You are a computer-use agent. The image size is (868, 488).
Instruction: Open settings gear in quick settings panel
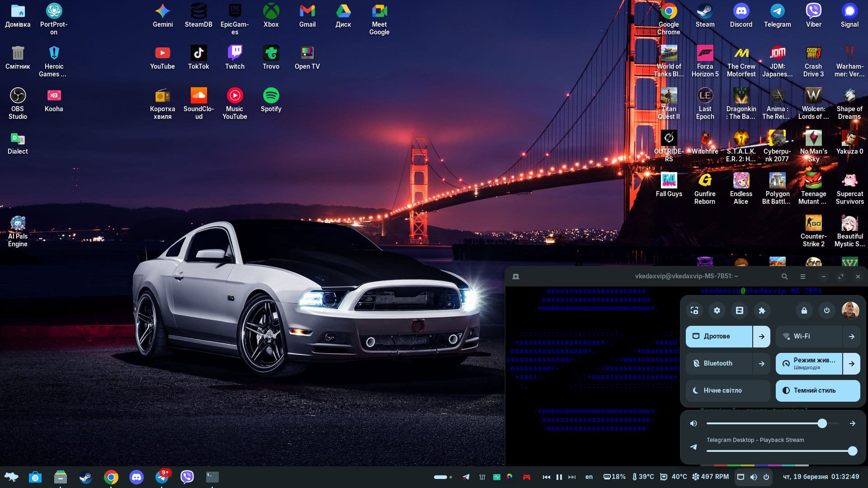coord(717,310)
